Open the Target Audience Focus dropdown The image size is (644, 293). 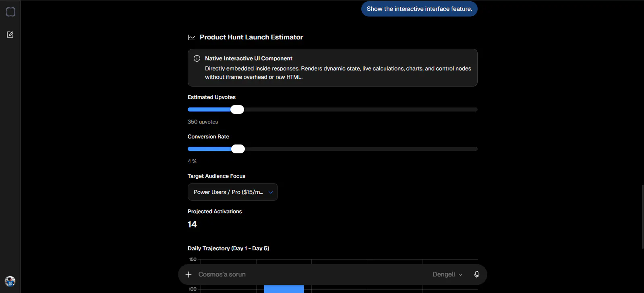pos(233,192)
